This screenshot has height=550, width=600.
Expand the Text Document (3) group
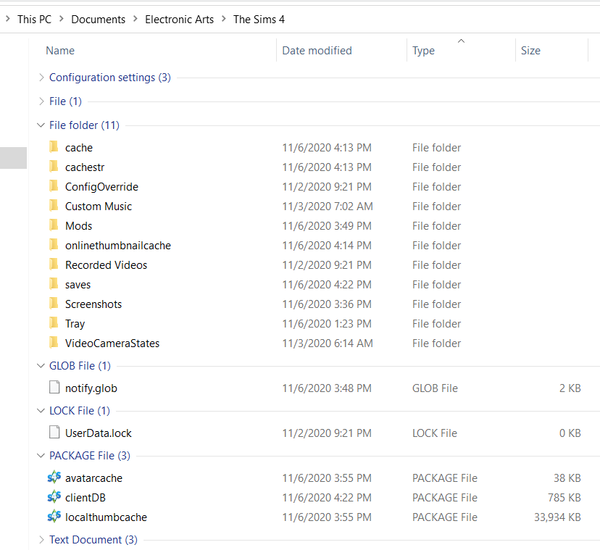tap(41, 540)
